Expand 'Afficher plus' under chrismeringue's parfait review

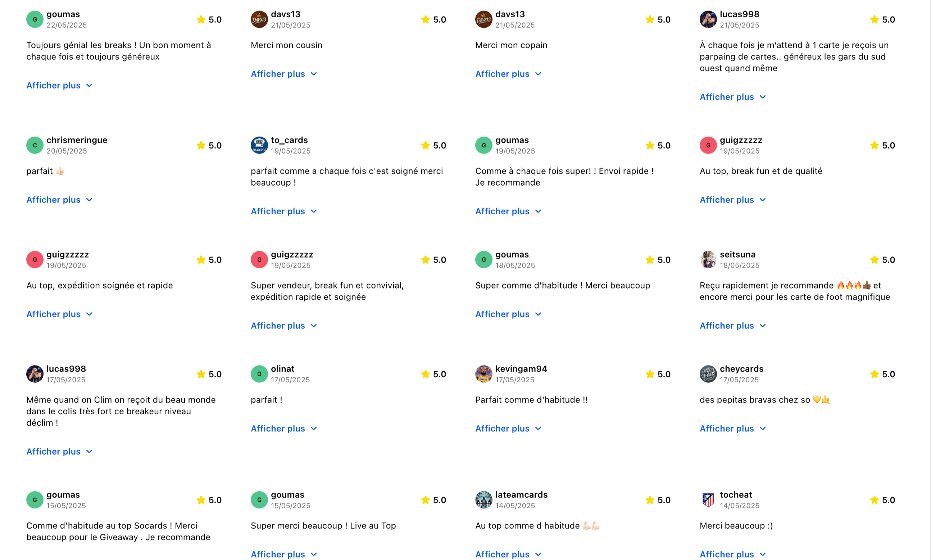[59, 200]
